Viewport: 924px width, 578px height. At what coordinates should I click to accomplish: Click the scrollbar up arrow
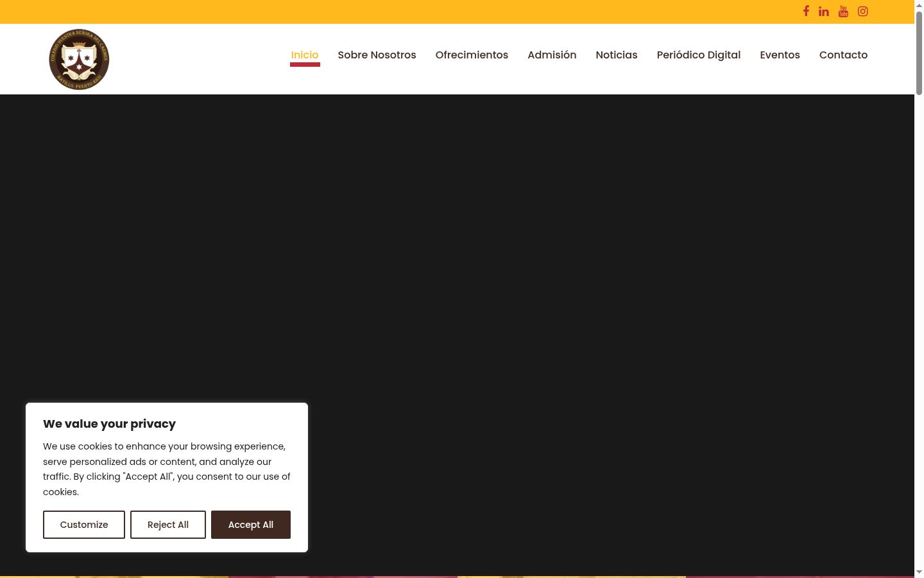(919, 5)
